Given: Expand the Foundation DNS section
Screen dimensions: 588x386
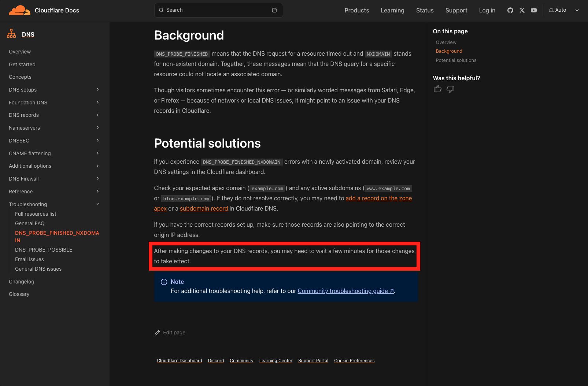Looking at the screenshot, I should pos(98,103).
